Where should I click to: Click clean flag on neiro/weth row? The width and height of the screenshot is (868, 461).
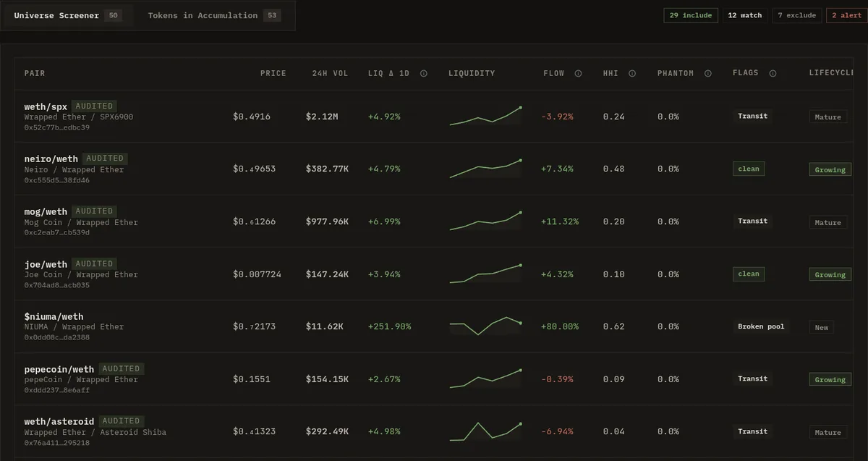pyautogui.click(x=749, y=169)
